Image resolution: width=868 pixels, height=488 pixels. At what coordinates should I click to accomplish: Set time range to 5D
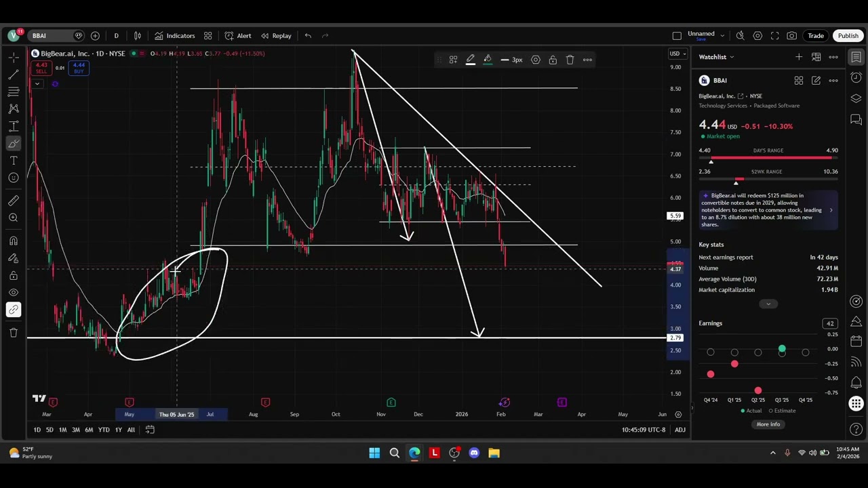tap(50, 430)
